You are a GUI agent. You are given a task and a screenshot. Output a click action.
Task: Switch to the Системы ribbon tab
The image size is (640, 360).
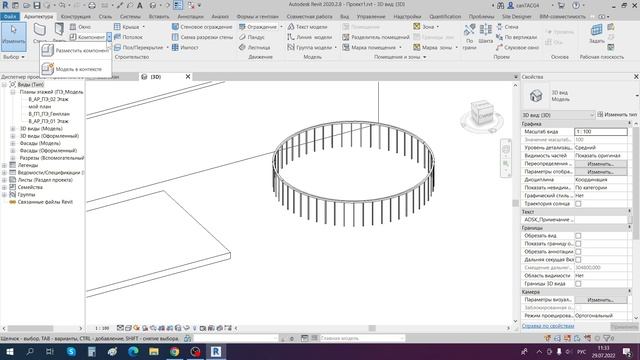pyautogui.click(x=130, y=16)
